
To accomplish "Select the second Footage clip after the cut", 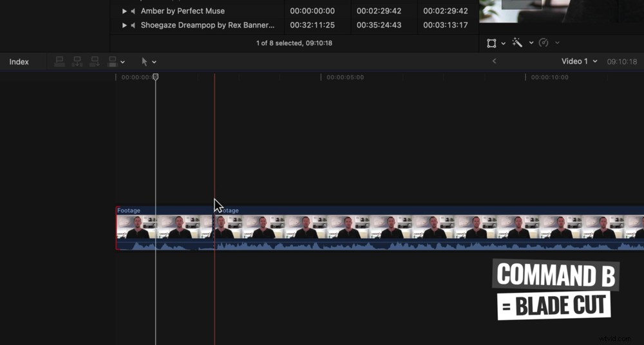I will tap(429, 228).
